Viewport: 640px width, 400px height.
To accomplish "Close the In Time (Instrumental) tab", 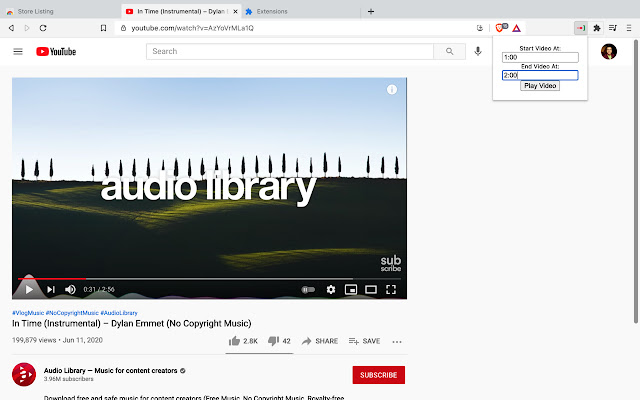I will pyautogui.click(x=235, y=11).
